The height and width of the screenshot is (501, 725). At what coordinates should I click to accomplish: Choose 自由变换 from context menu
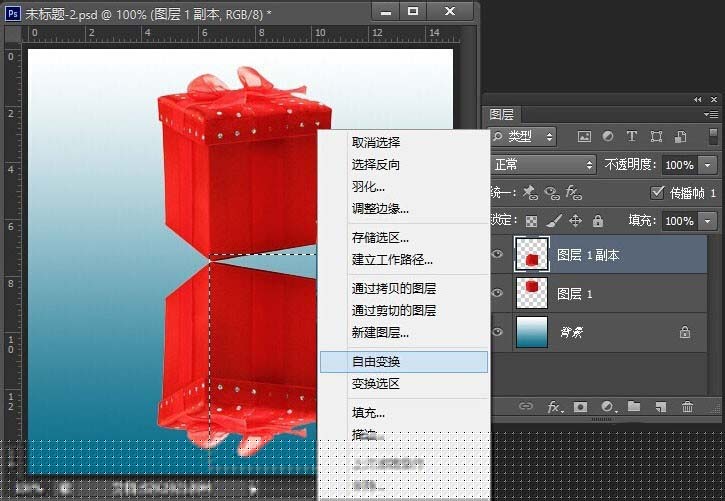click(403, 362)
